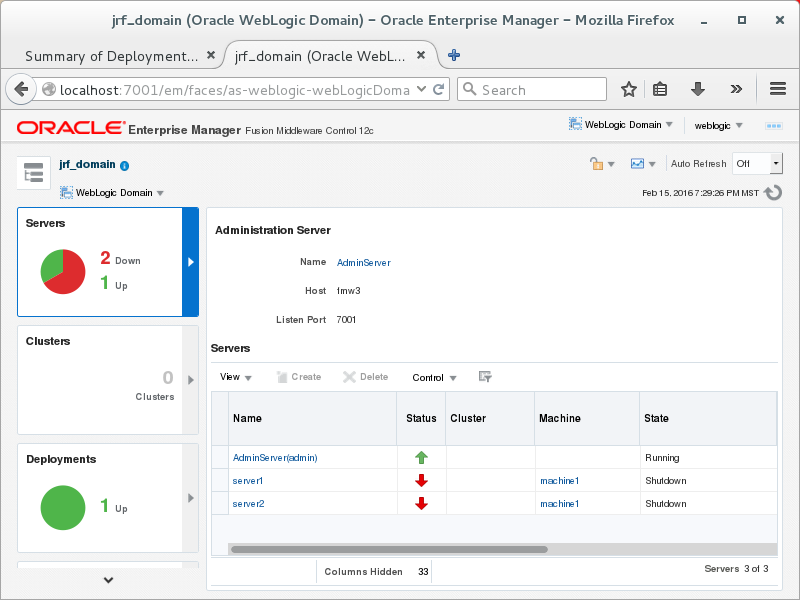Click the Create button in Servers toolbar
This screenshot has width=800, height=600.
(x=299, y=377)
